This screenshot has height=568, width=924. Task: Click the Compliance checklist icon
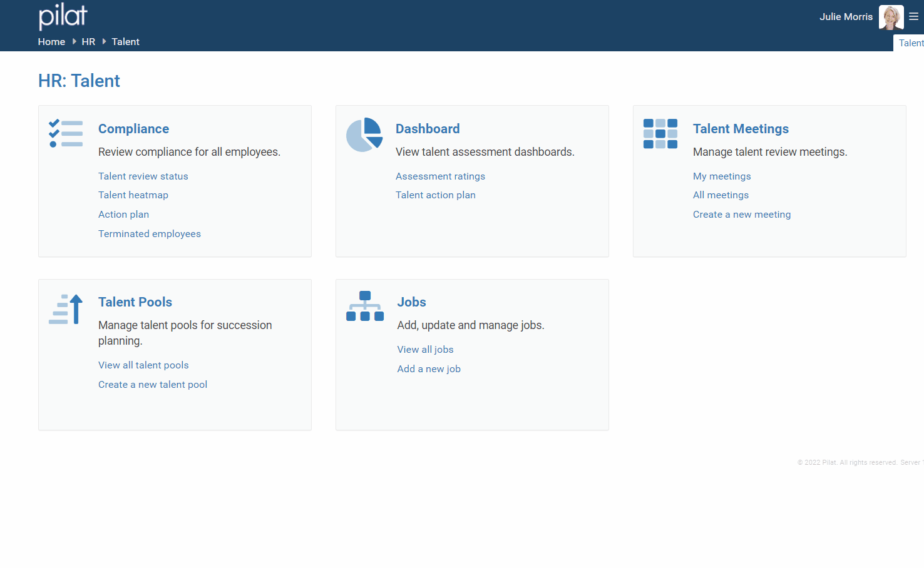pyautogui.click(x=66, y=133)
